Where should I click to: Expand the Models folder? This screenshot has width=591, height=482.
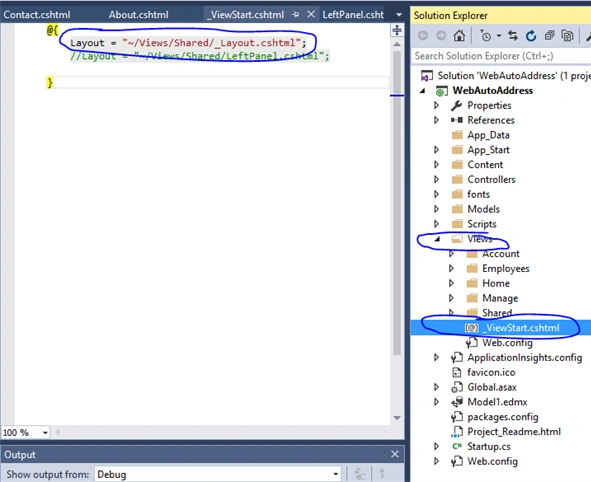coord(436,209)
